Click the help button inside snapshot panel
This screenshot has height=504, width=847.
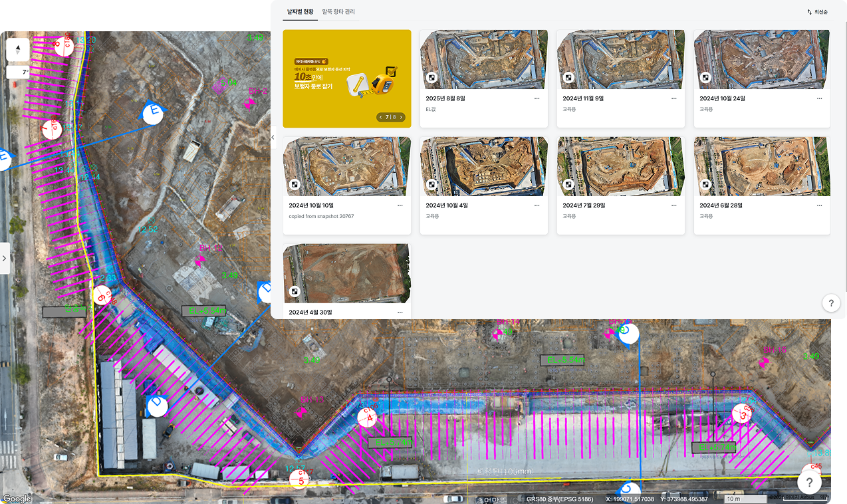point(831,303)
